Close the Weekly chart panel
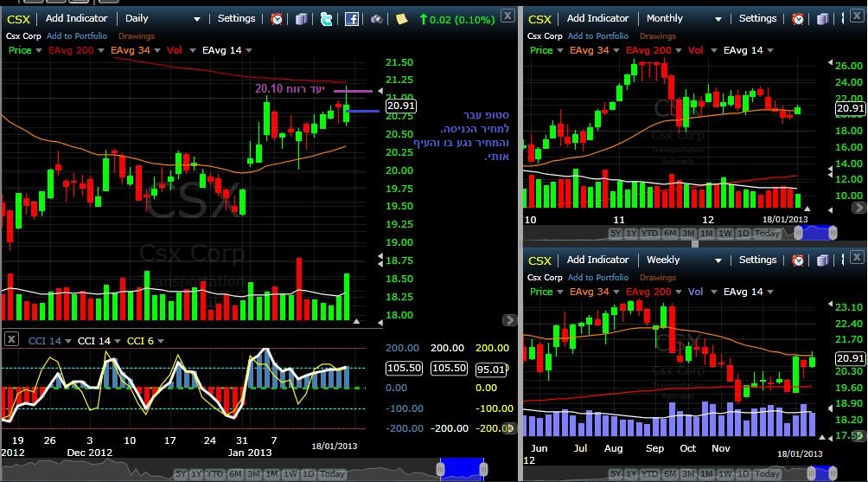 [857, 257]
